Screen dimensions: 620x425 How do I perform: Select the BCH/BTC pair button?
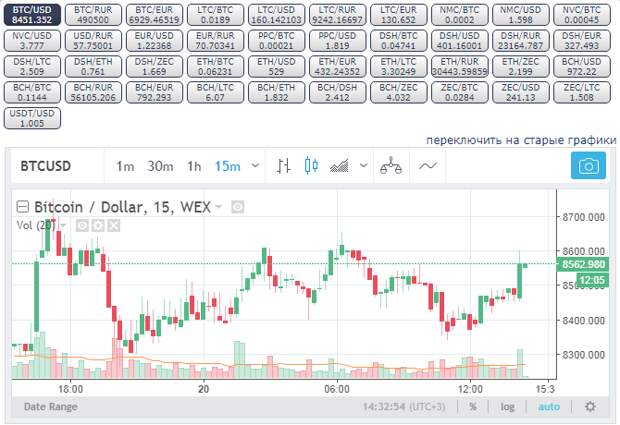pyautogui.click(x=32, y=93)
